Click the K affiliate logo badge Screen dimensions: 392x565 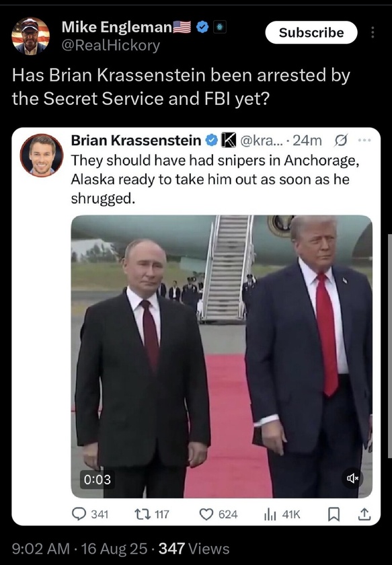228,140
